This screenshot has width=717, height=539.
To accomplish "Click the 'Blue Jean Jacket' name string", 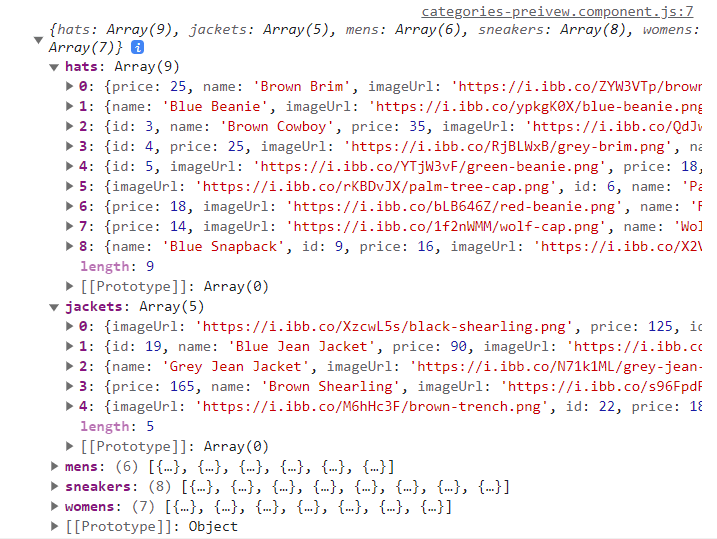I will tap(302, 347).
